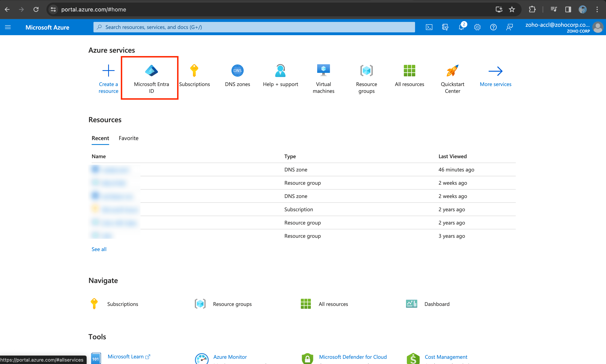This screenshot has width=606, height=364.
Task: Open portal Settings gear
Action: (477, 27)
